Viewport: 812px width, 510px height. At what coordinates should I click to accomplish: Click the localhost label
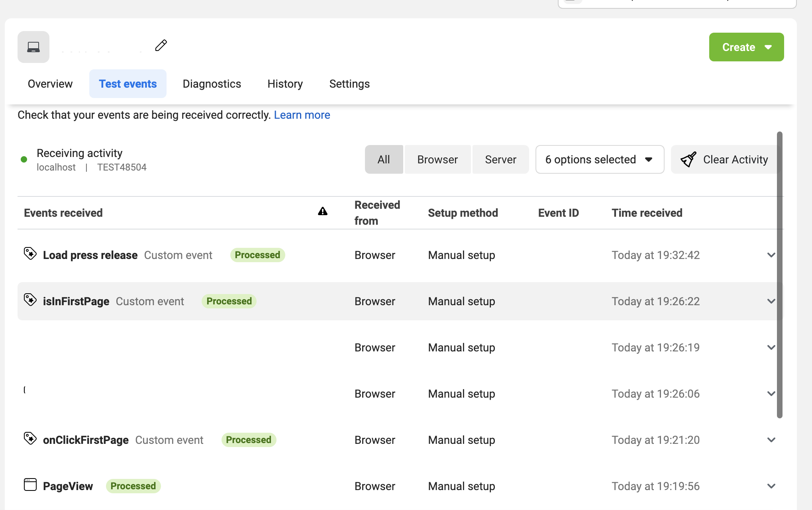(56, 167)
